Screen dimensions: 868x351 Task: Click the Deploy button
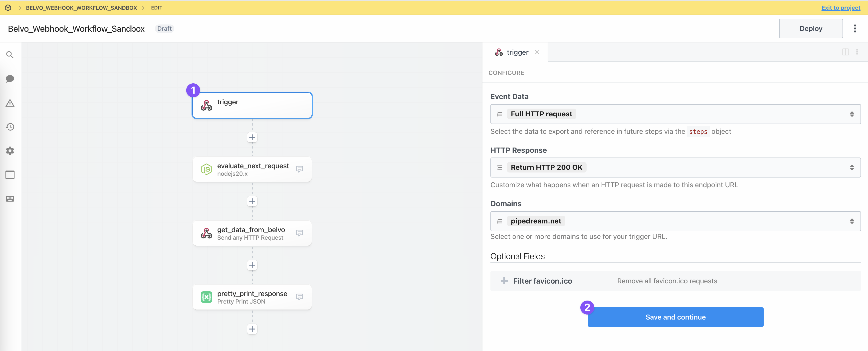[811, 29]
